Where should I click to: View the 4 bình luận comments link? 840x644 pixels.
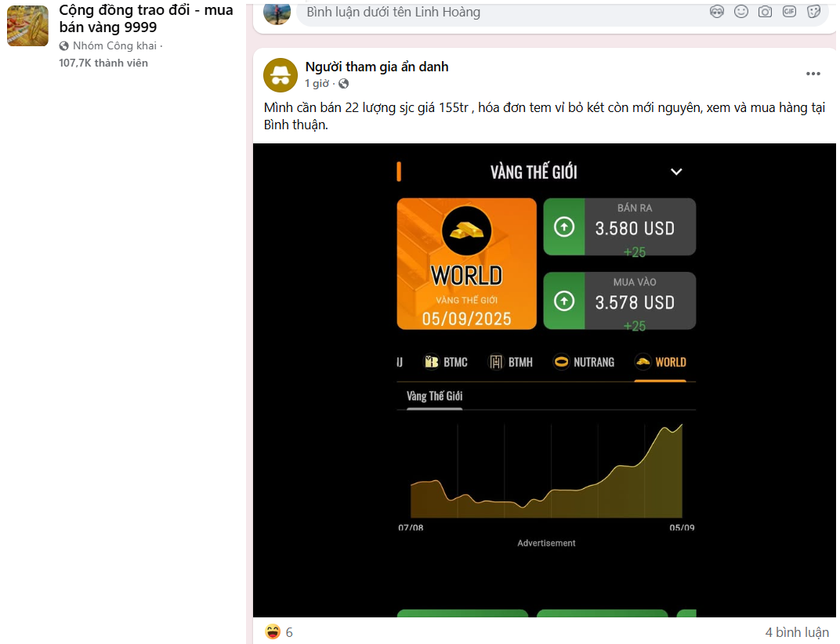point(796,632)
